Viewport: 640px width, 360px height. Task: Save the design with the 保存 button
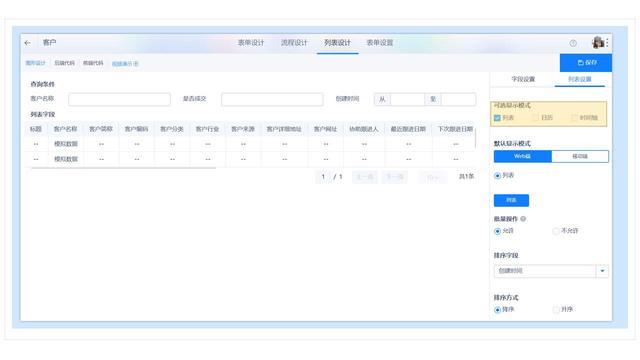(586, 62)
